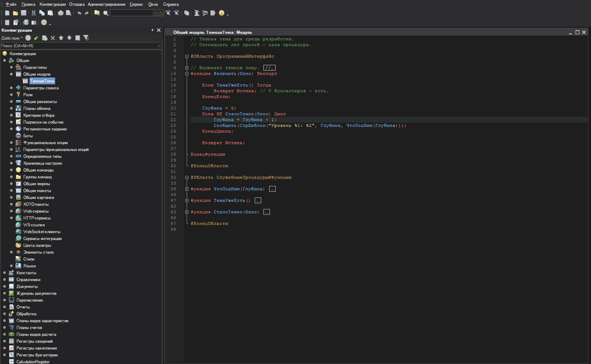The width and height of the screenshot is (591, 364).
Task: Click the orange info Help icon
Action: pyautogui.click(x=222, y=13)
